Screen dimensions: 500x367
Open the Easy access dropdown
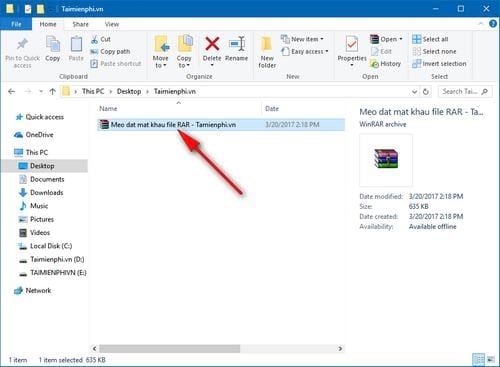click(x=305, y=51)
